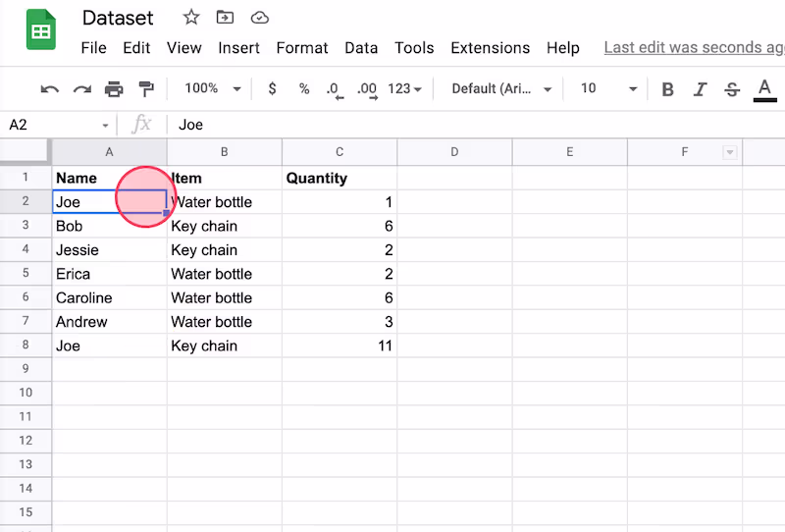Click the select-all corner box
The height and width of the screenshot is (532, 785).
26,152
